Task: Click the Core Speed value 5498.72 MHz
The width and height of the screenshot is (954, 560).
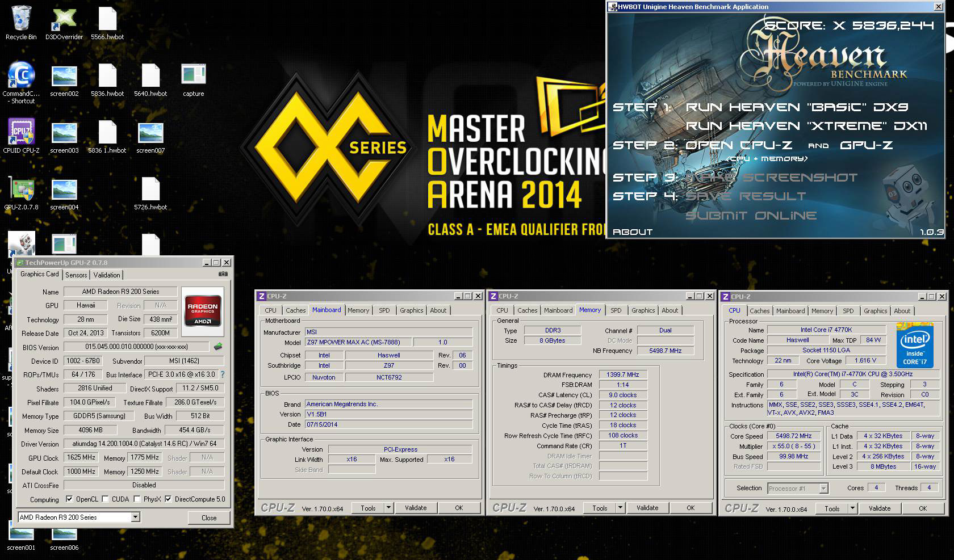Action: pos(794,436)
